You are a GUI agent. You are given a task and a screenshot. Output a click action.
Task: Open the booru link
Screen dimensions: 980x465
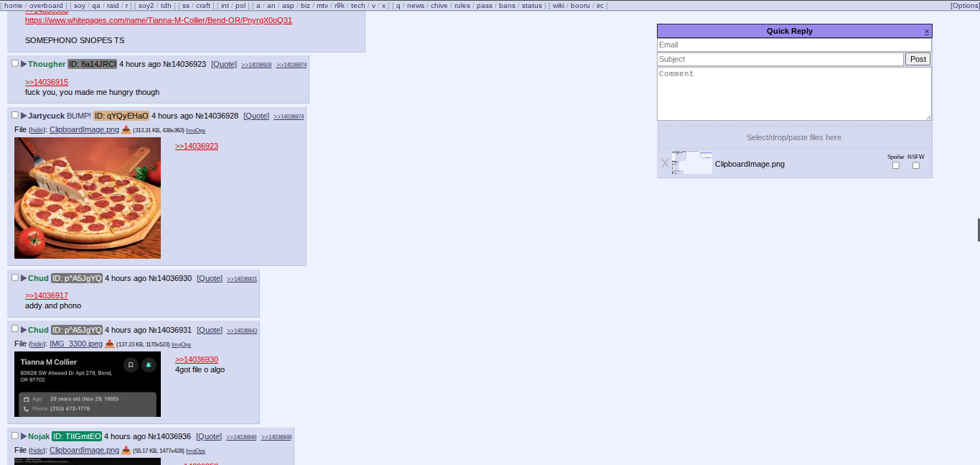(x=580, y=6)
